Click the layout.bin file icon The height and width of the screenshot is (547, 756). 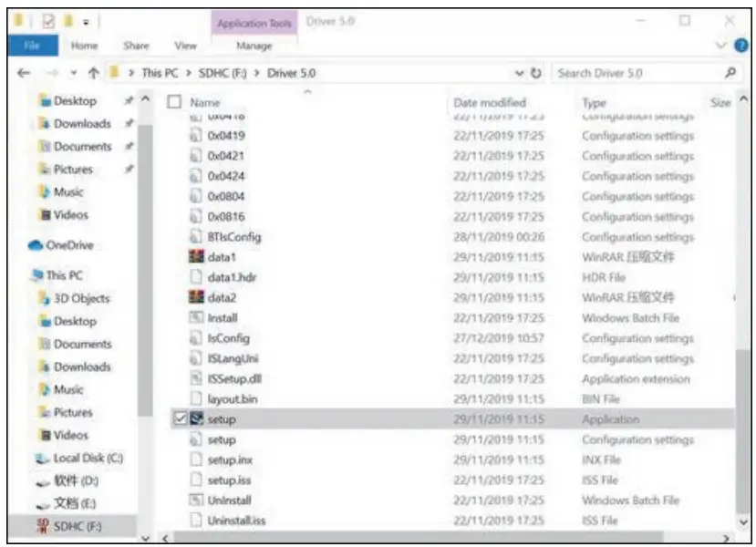tap(195, 398)
